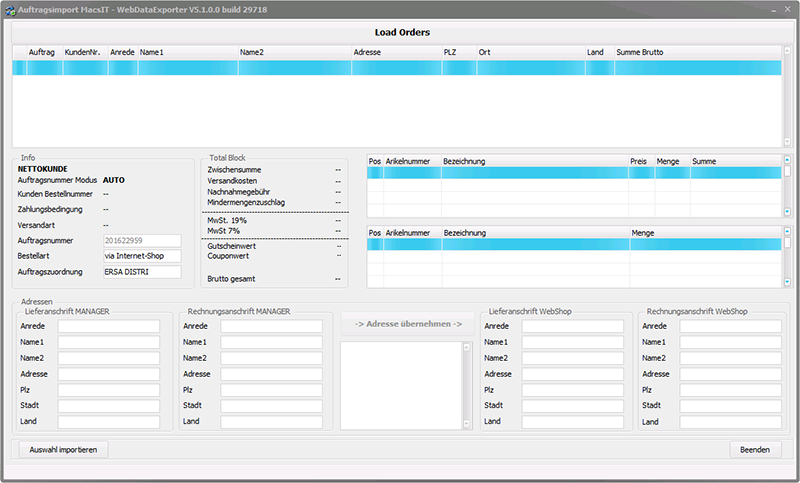The image size is (800, 483).
Task: Click scroll-down arrow of the address memo box
Action: 465,425
